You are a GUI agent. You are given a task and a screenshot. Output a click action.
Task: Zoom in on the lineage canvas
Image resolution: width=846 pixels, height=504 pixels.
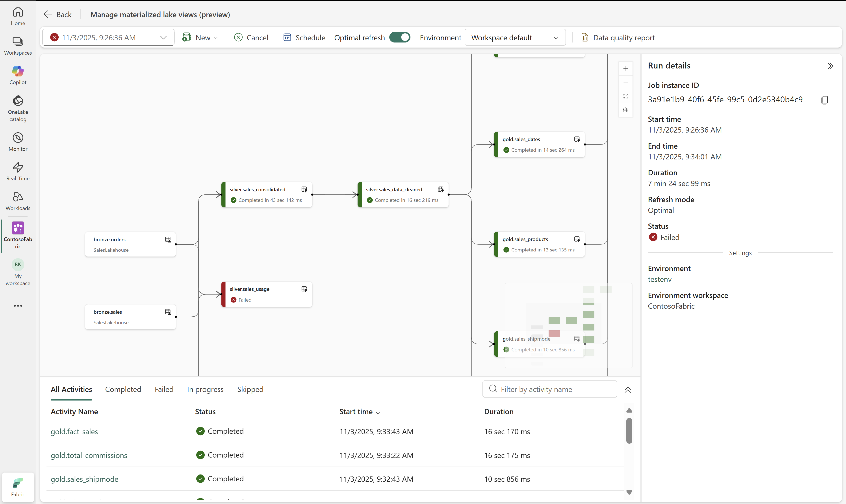pyautogui.click(x=625, y=69)
